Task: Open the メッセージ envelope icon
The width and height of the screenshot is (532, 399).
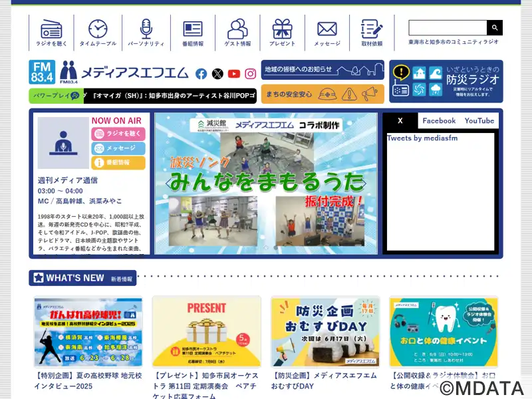Action: 327,33
